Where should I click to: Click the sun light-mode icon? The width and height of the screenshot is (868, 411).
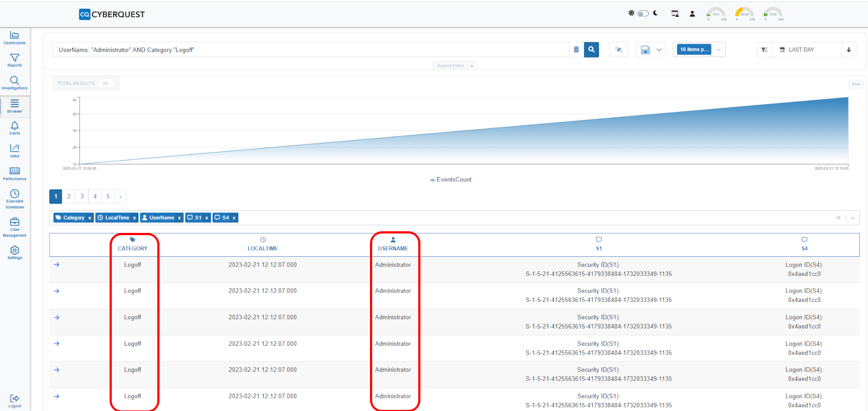pos(631,13)
